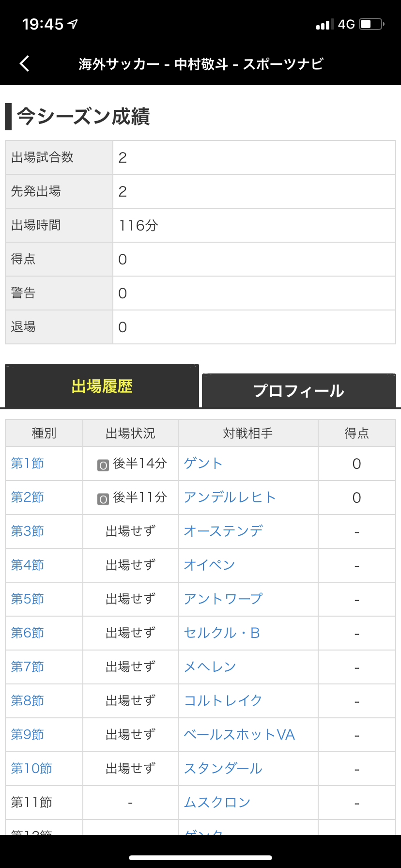
Task: Tap the back arrow icon
Action: pyautogui.click(x=25, y=63)
